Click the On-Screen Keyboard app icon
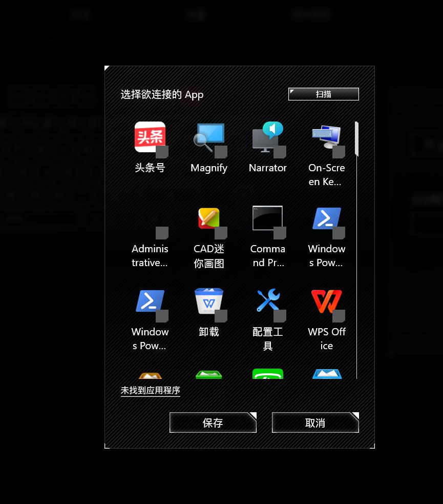 coord(327,136)
